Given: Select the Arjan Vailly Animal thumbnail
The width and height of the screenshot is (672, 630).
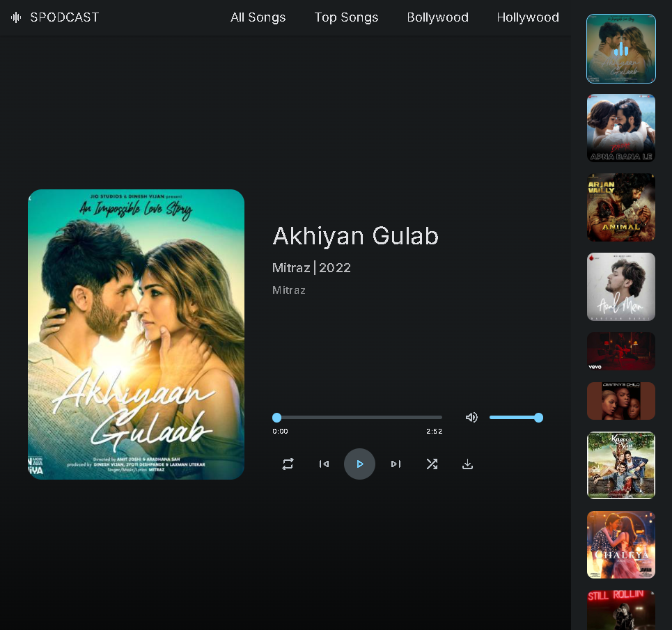Looking at the screenshot, I should point(621,207).
